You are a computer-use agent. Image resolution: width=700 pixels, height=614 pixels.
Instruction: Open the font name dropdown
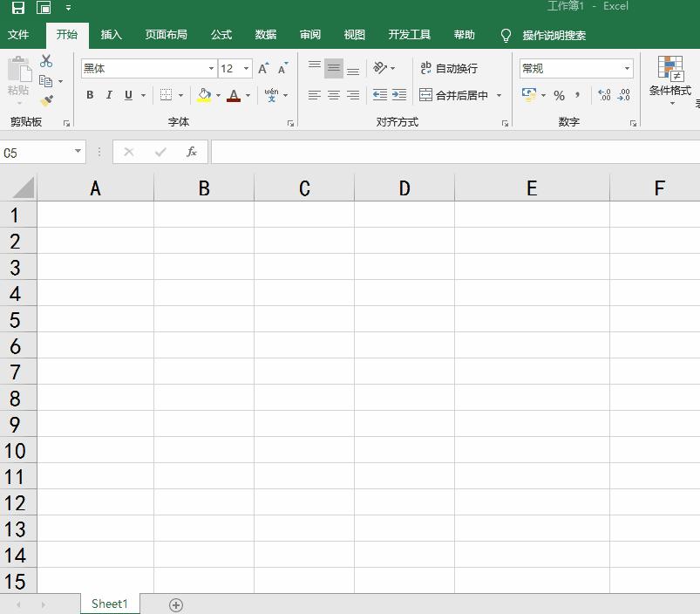click(211, 68)
